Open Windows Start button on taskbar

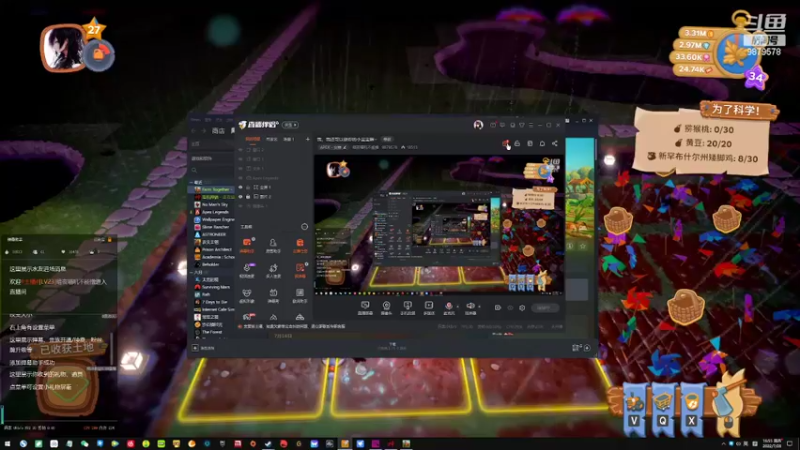pos(7,444)
